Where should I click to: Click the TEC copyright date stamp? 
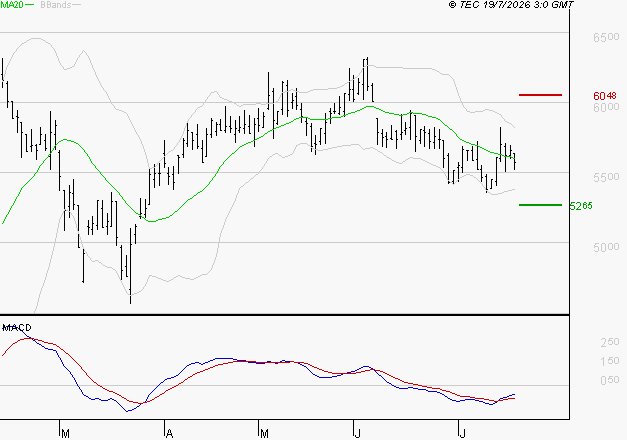[x=511, y=5]
